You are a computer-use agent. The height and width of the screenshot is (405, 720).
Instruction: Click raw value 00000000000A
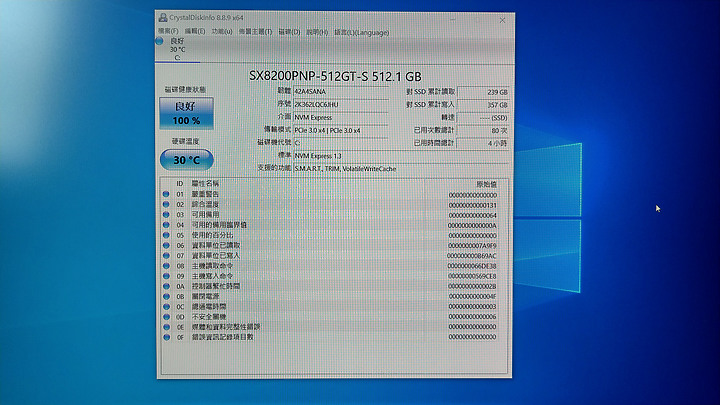[x=472, y=225]
